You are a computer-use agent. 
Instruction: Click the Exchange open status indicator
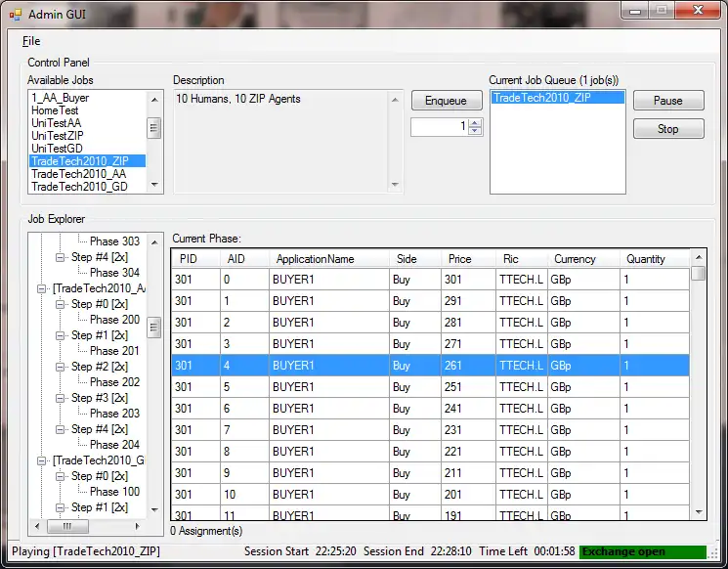click(643, 551)
